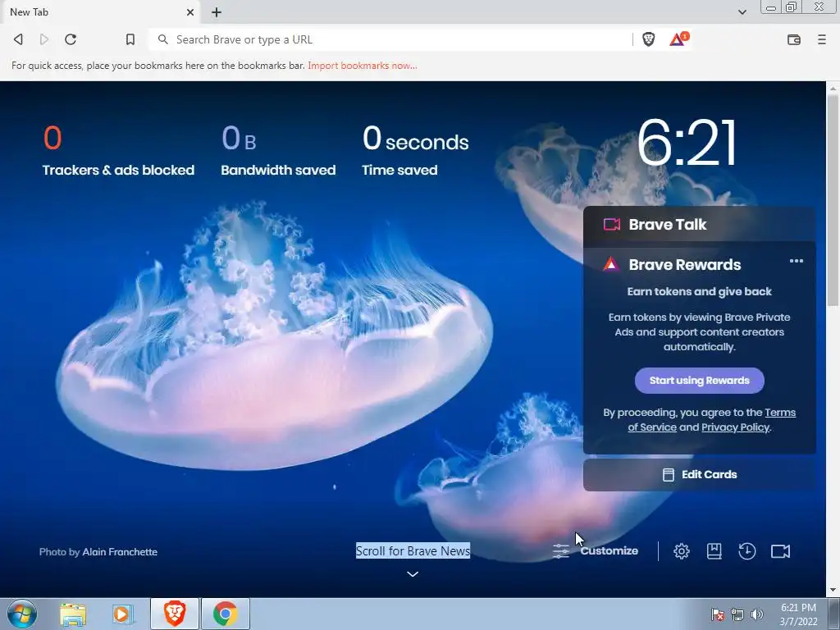
Task: Open the Windows Start menu
Action: pos(22,614)
